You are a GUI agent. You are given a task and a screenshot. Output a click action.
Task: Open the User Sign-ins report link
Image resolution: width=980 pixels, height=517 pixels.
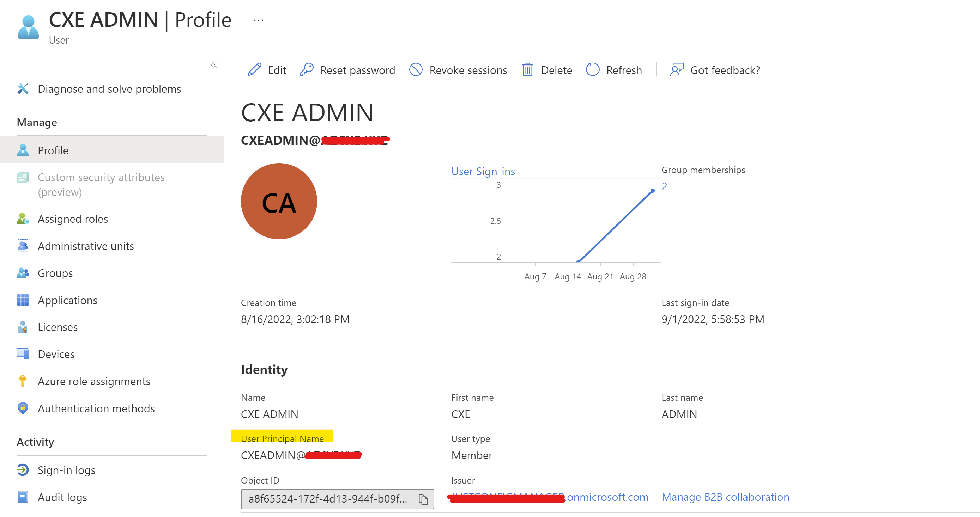pyautogui.click(x=483, y=171)
